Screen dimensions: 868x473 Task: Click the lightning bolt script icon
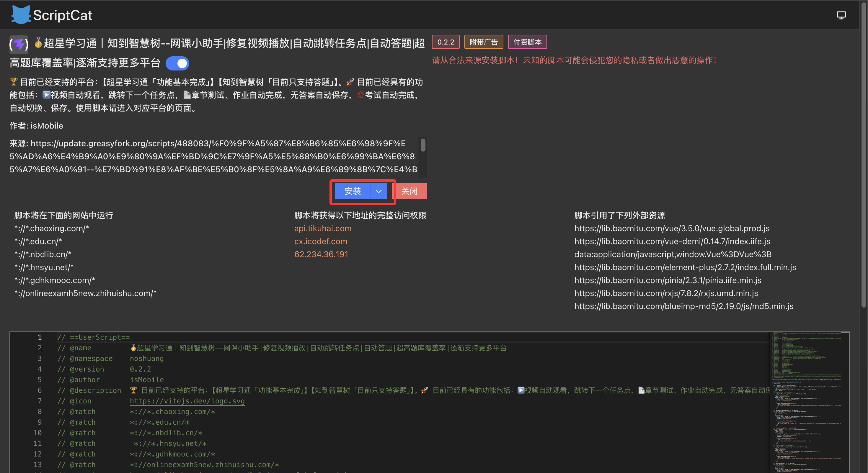point(19,44)
